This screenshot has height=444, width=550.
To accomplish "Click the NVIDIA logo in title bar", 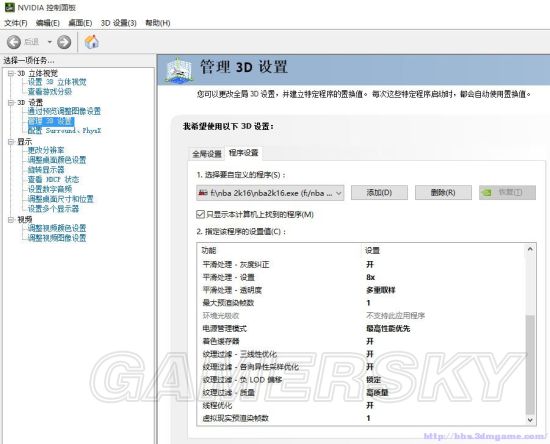I will pyautogui.click(x=9, y=7).
